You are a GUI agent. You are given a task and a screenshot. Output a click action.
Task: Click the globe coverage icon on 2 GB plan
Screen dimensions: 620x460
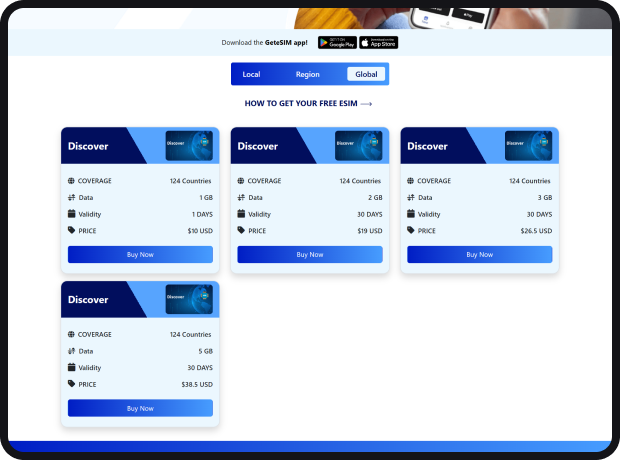point(241,181)
